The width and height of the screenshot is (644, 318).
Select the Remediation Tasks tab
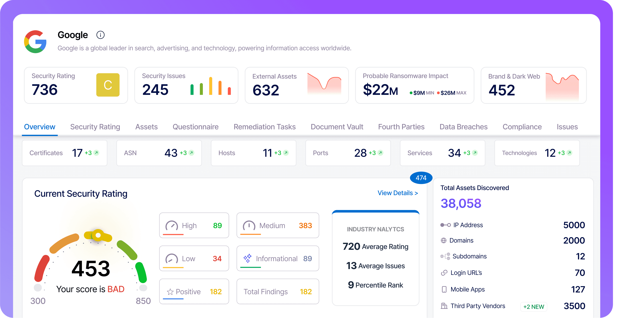(x=265, y=127)
